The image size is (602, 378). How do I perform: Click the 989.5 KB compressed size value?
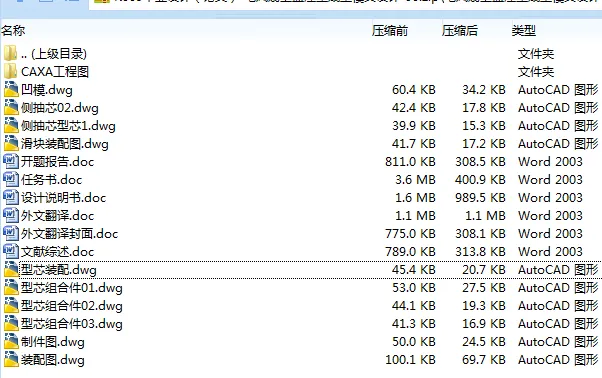480,198
